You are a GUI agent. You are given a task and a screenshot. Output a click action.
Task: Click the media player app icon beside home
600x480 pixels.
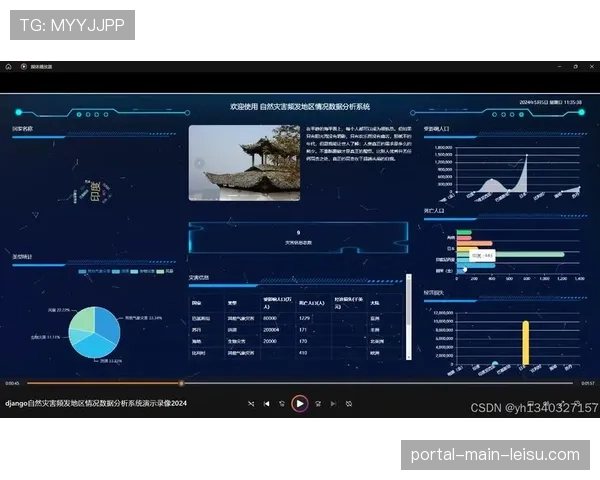(23, 66)
